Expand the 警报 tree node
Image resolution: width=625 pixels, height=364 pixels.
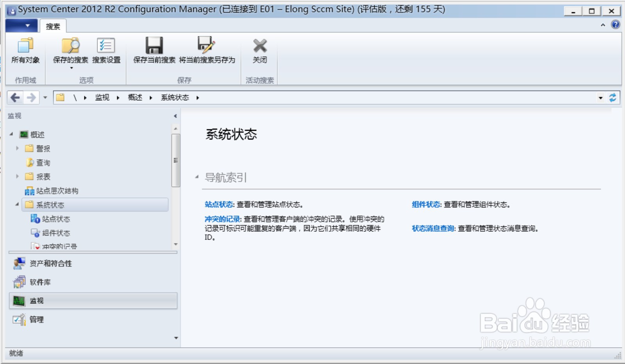[x=17, y=148]
